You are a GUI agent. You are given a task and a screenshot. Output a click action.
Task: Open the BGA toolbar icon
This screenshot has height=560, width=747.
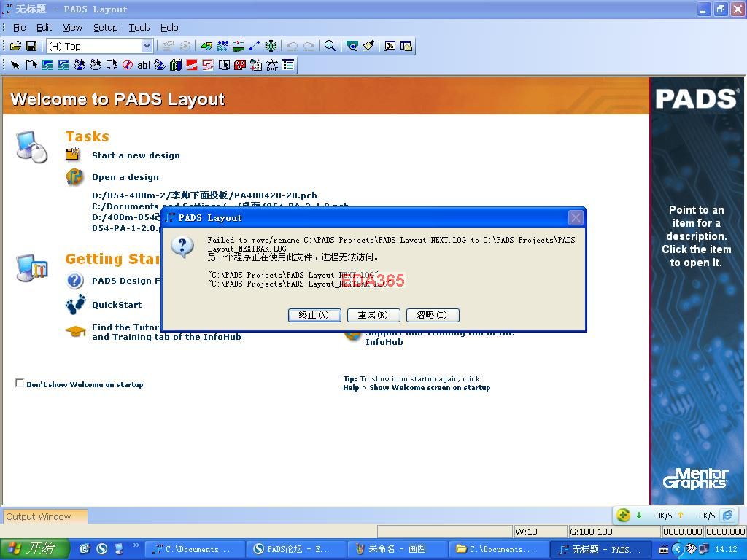271,46
